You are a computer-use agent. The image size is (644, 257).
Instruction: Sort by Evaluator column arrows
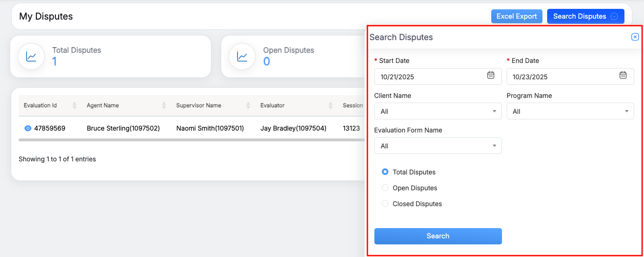pyautogui.click(x=331, y=106)
